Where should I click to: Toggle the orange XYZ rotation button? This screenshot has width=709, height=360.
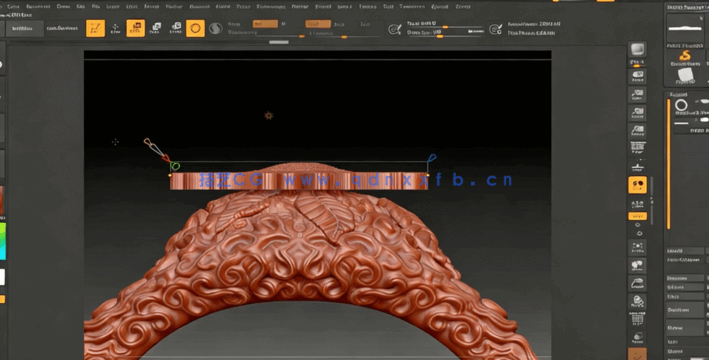pos(638,216)
